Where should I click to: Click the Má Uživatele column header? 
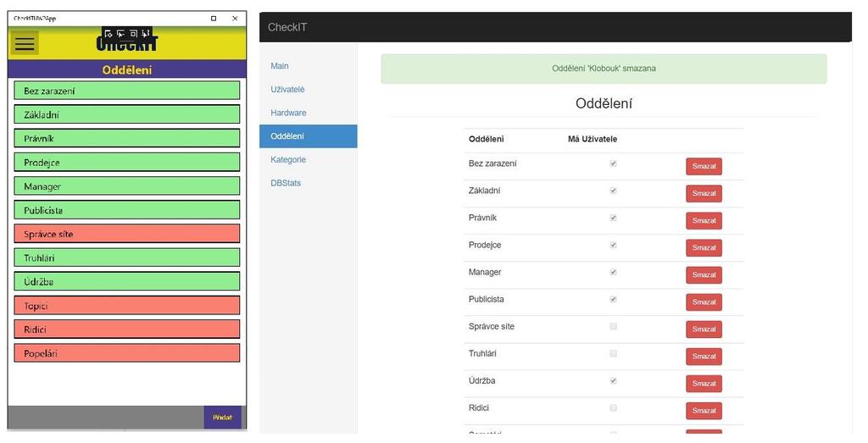(593, 139)
